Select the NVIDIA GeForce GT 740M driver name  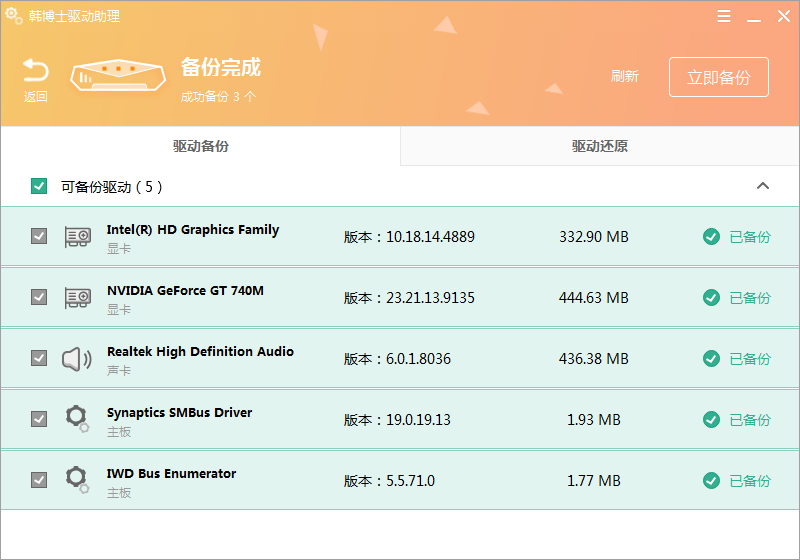[x=185, y=291]
